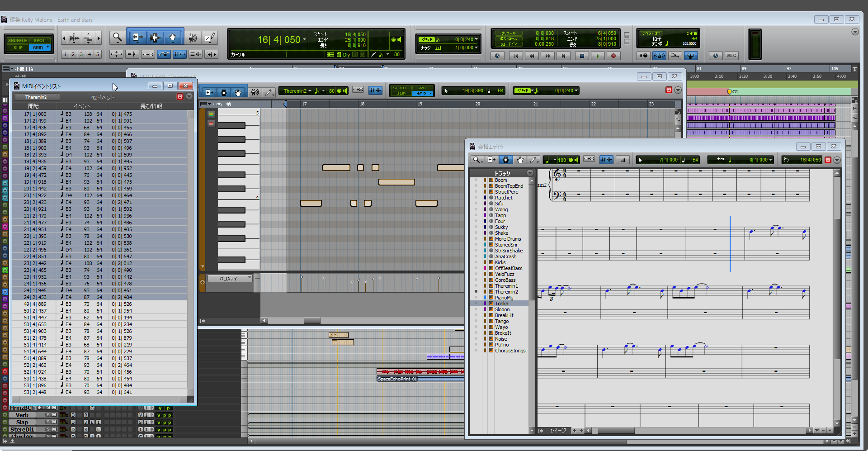Select the Grabber hand tool in main toolbar
This screenshot has height=451, width=868.
[173, 38]
